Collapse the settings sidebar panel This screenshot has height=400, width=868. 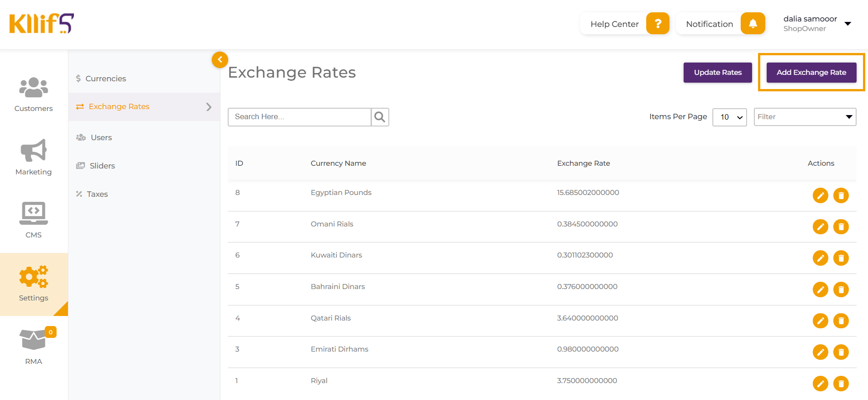click(x=220, y=59)
